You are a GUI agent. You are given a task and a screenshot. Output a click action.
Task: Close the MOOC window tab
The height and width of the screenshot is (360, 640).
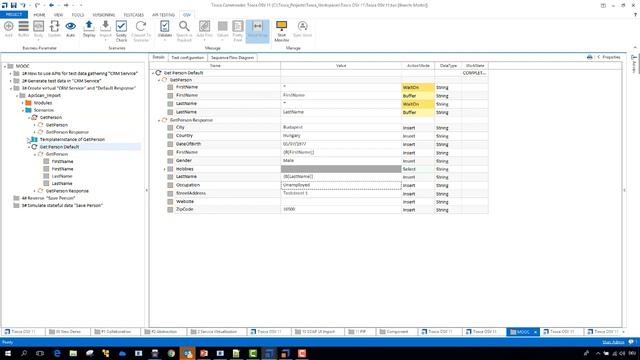coord(535,332)
